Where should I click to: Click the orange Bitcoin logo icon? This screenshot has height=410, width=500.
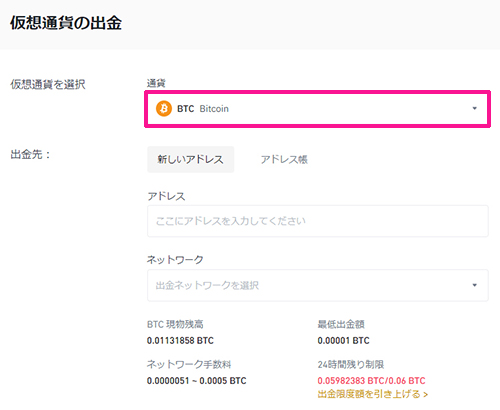pyautogui.click(x=164, y=109)
